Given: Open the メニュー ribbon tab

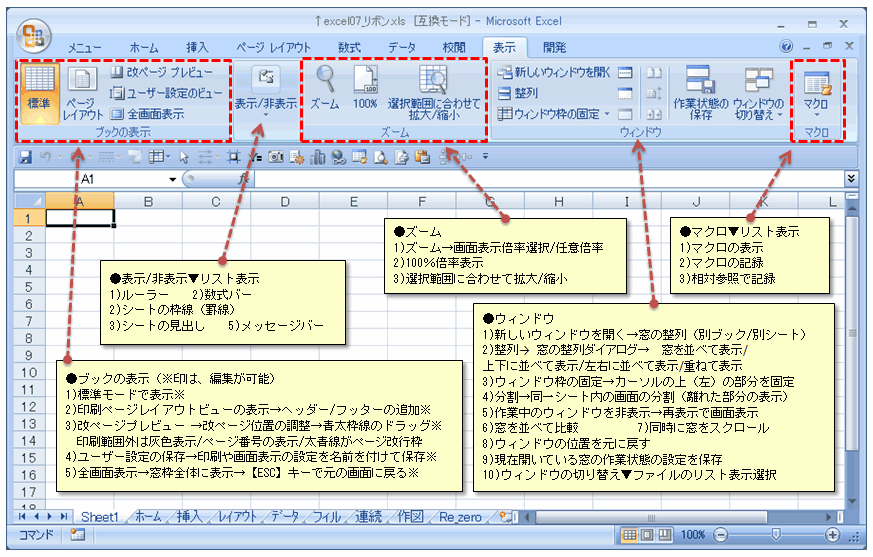Looking at the screenshot, I should 85,48.
